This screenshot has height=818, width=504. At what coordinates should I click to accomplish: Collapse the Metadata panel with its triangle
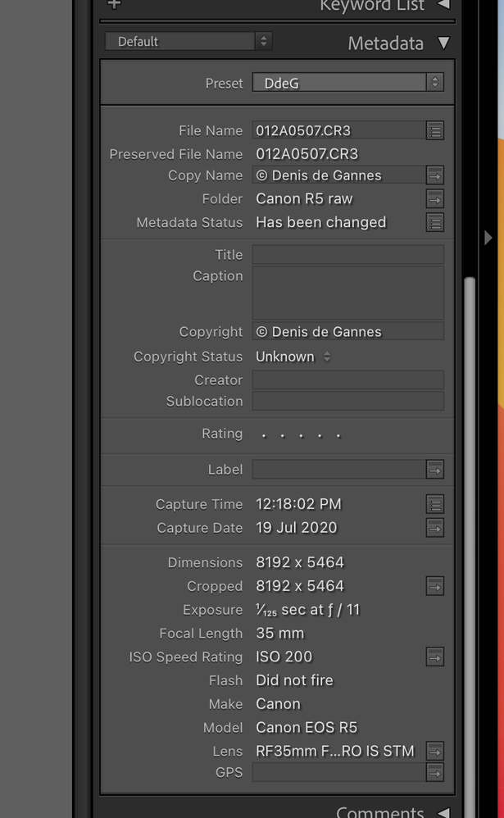point(443,43)
